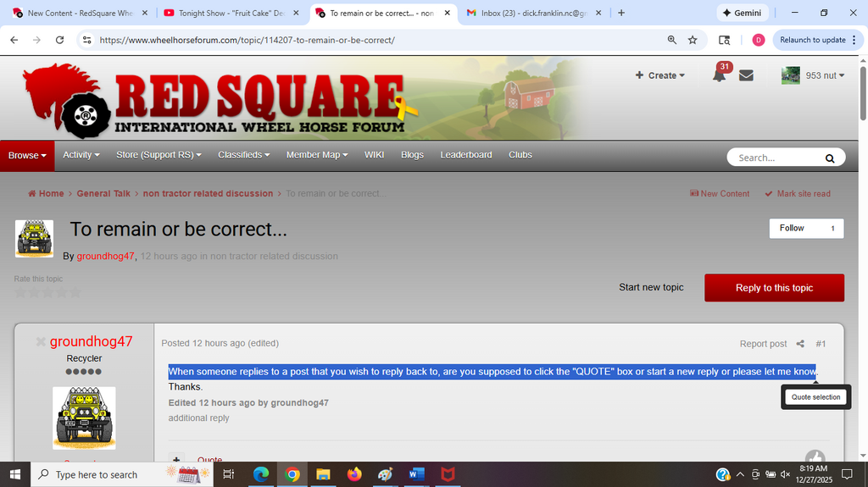Open the Create dropdown
868x487 pixels.
(660, 75)
